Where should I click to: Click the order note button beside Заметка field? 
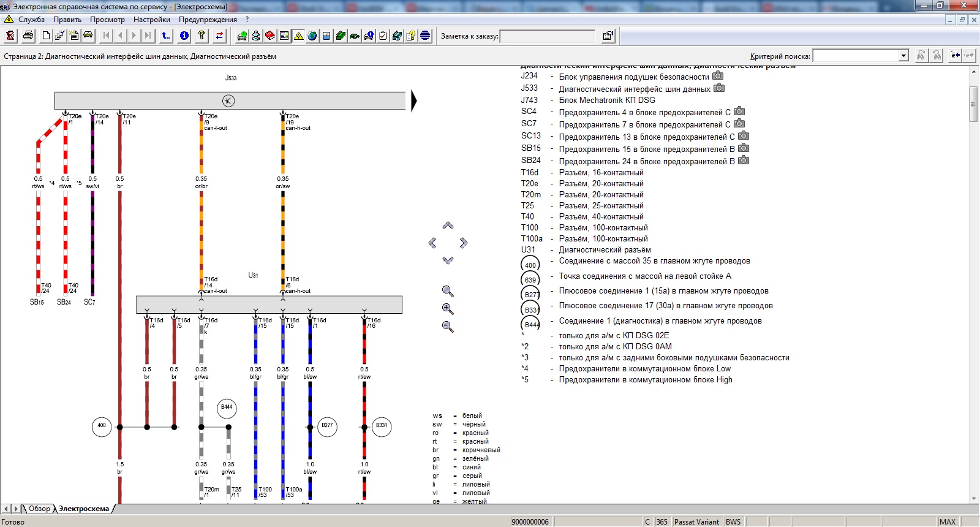tap(608, 36)
